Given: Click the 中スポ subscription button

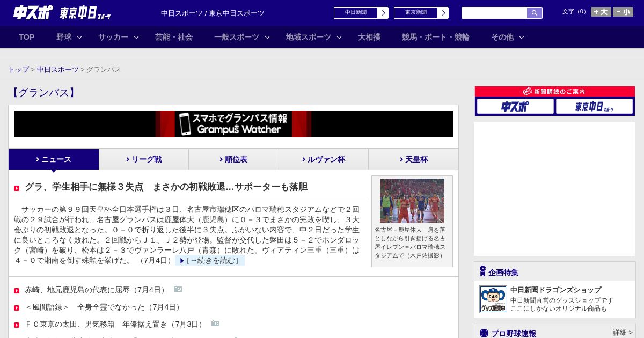Looking at the screenshot, I should coord(515,106).
